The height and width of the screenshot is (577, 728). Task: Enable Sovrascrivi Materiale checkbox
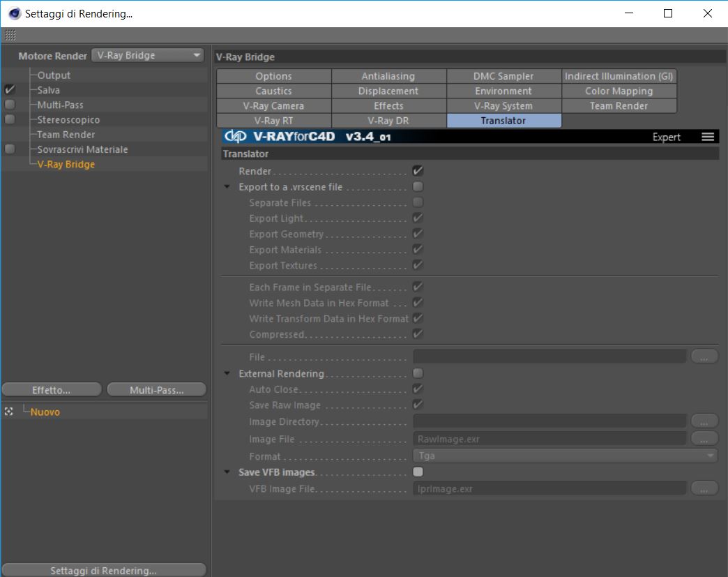pyautogui.click(x=10, y=149)
